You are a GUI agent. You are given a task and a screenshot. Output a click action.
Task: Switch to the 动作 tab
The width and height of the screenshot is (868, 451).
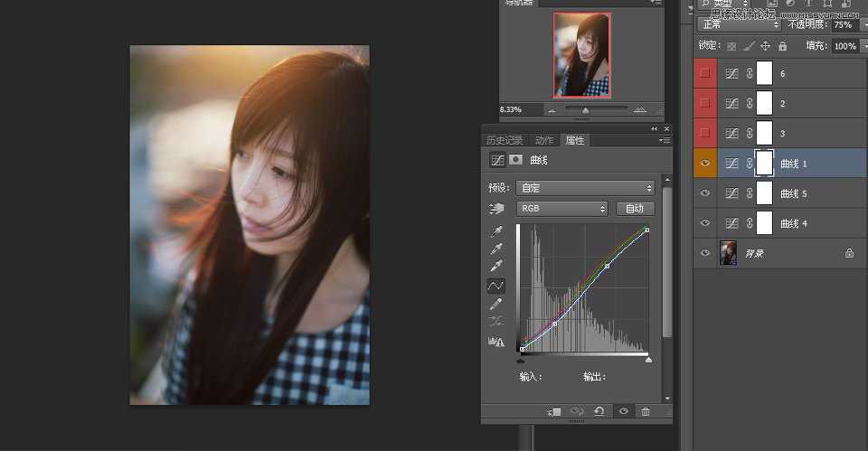coord(543,140)
